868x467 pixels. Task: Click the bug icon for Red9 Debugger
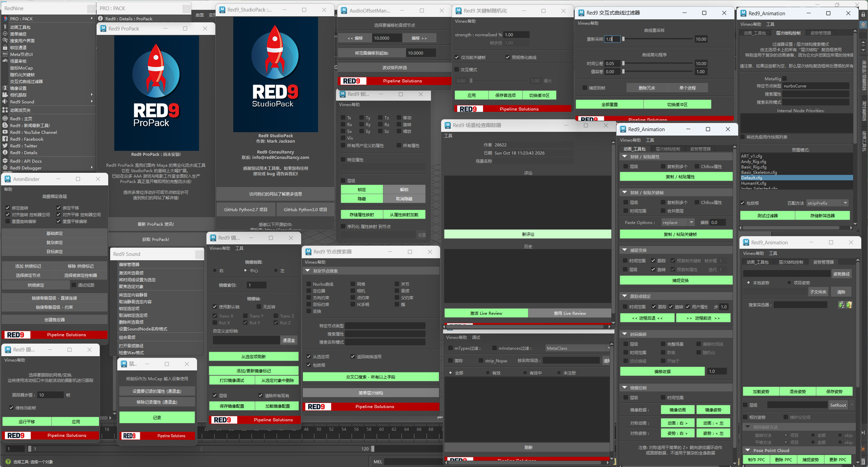click(5, 167)
